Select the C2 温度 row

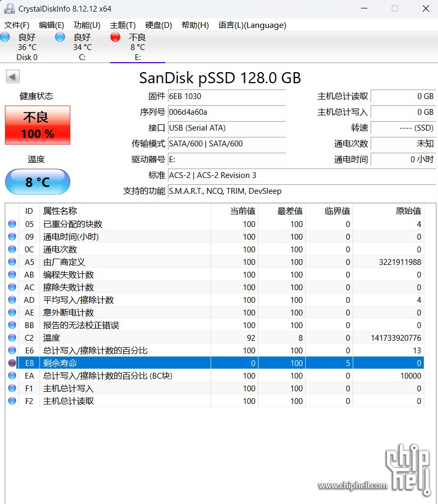215,338
